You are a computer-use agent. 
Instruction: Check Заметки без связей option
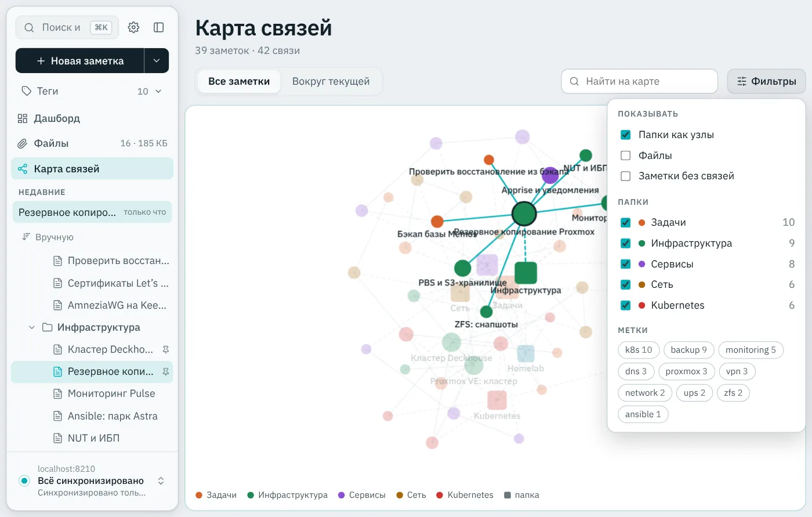click(625, 176)
